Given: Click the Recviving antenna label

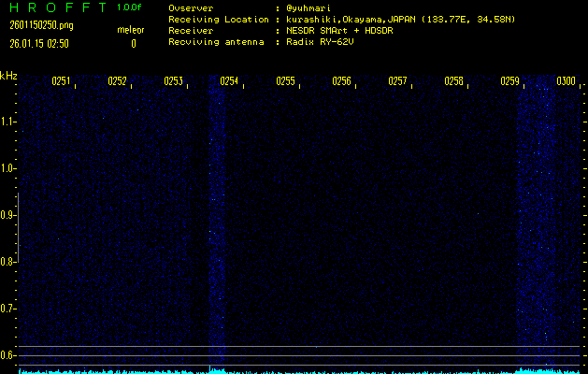Looking at the screenshot, I should [x=216, y=42].
